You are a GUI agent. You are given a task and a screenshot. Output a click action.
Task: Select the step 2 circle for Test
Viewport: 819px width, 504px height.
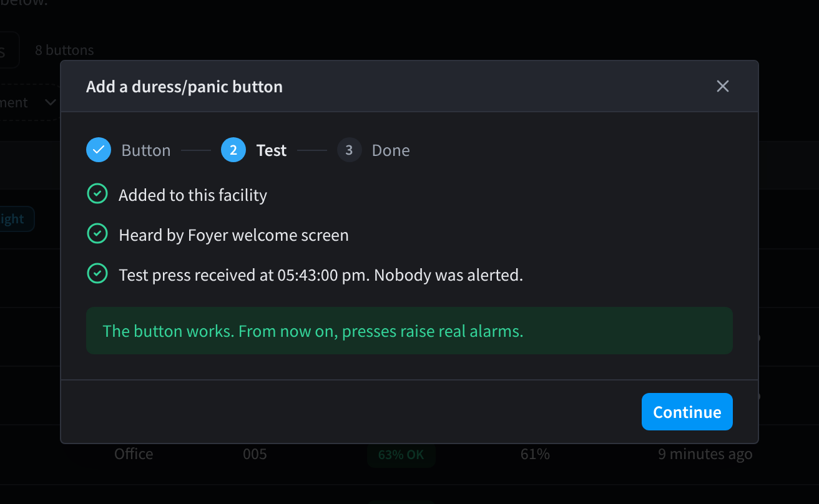[x=233, y=150]
